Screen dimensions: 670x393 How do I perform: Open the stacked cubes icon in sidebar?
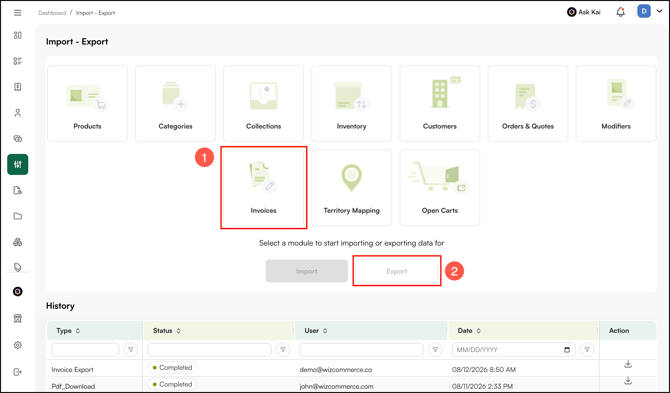point(18,242)
